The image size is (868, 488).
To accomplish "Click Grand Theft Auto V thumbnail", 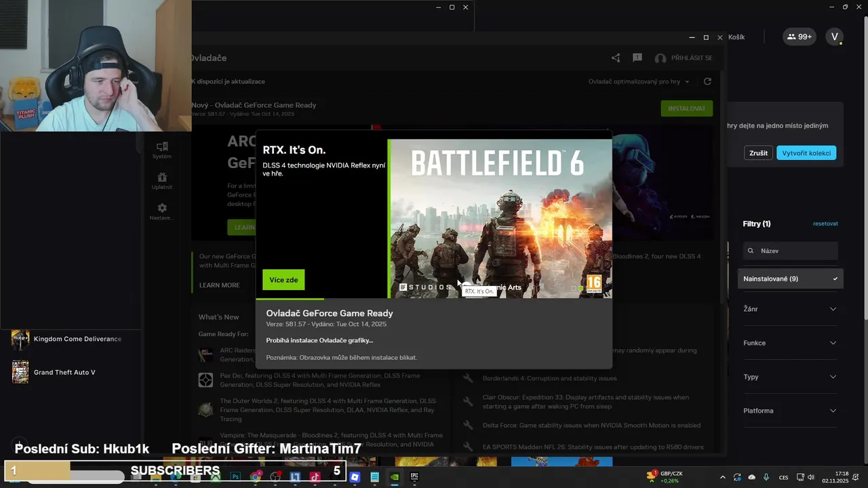I will pyautogui.click(x=20, y=372).
